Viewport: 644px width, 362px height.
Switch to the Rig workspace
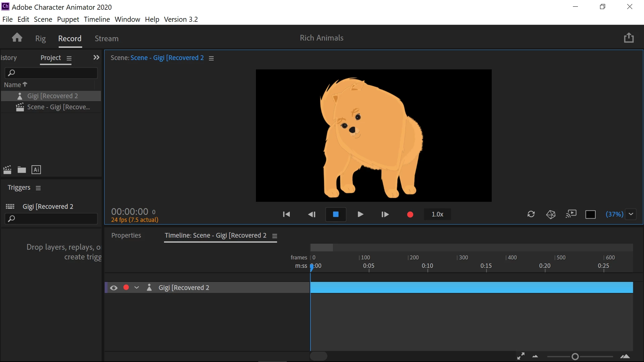tap(40, 39)
